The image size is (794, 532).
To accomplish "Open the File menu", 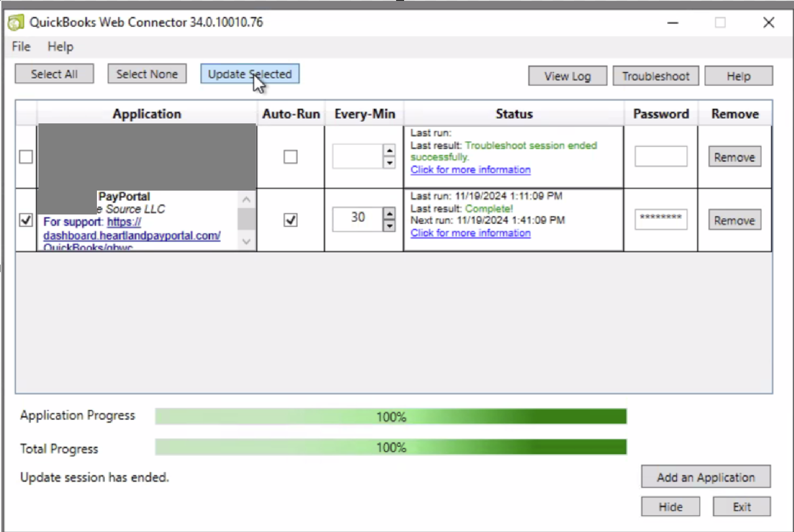I will click(x=21, y=46).
